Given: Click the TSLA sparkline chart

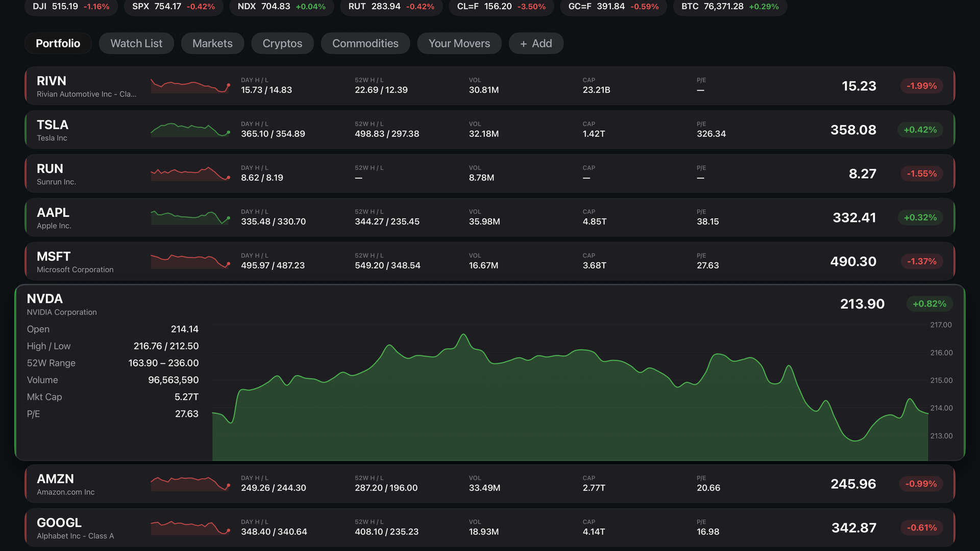Looking at the screenshot, I should pyautogui.click(x=190, y=130).
